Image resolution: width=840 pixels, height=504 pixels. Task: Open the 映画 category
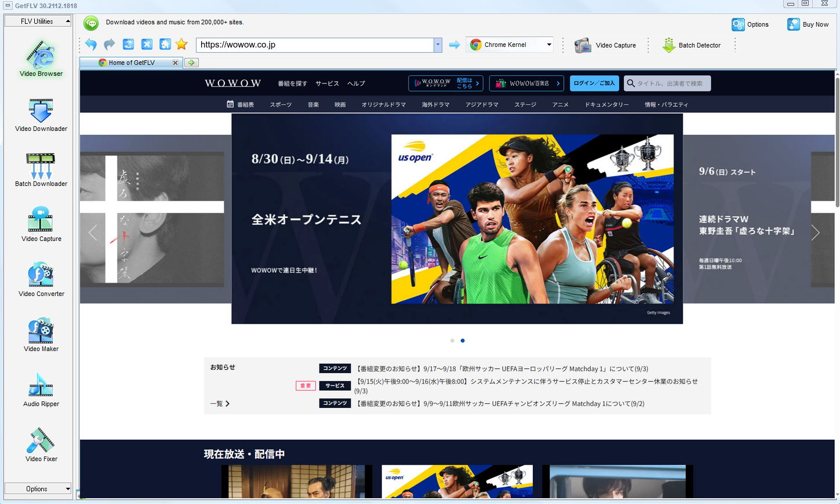[340, 105]
